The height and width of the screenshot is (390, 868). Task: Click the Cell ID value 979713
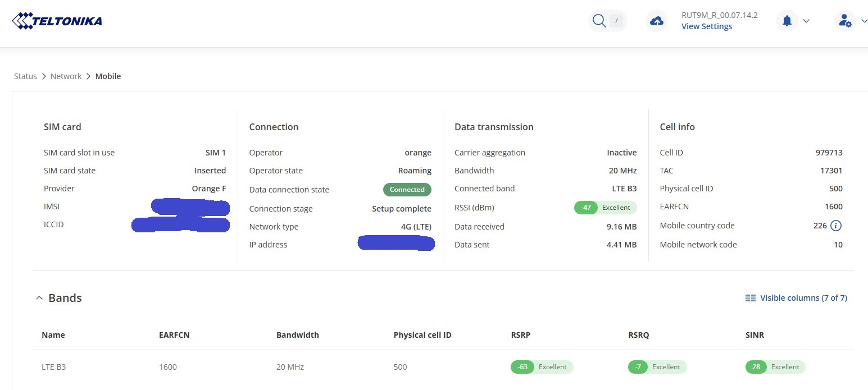click(x=829, y=153)
